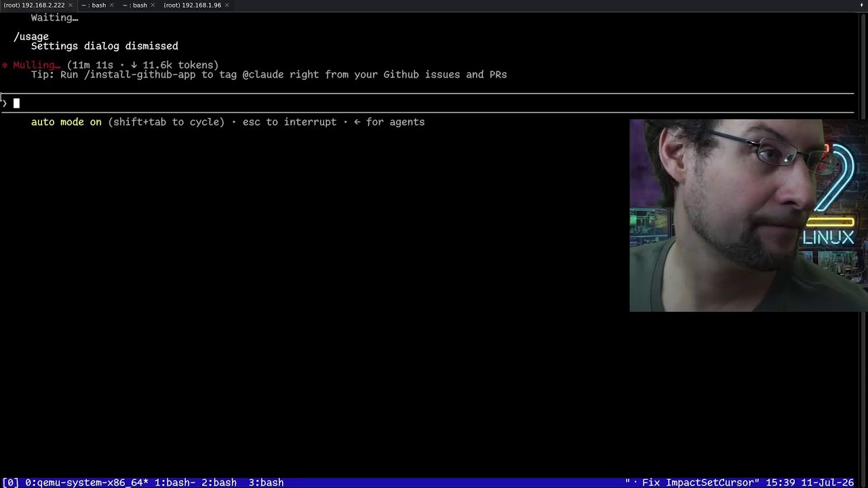Switch to the (root) 192.168.1.96 tab
The width and height of the screenshot is (868, 488).
tap(193, 5)
